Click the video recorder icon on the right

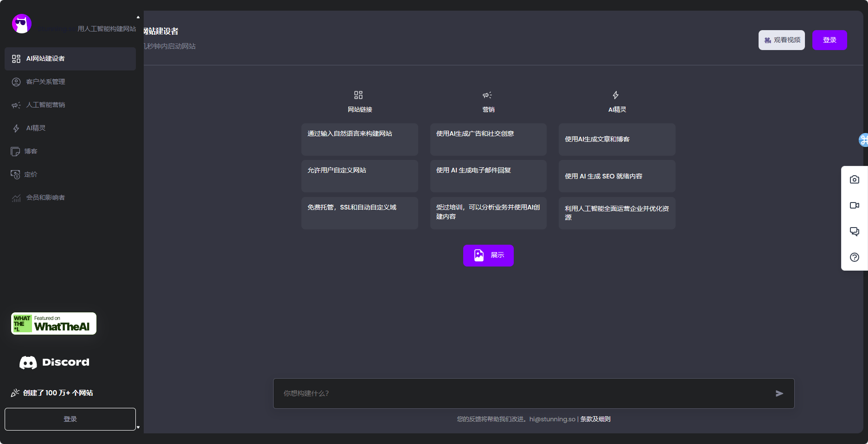[x=855, y=205]
